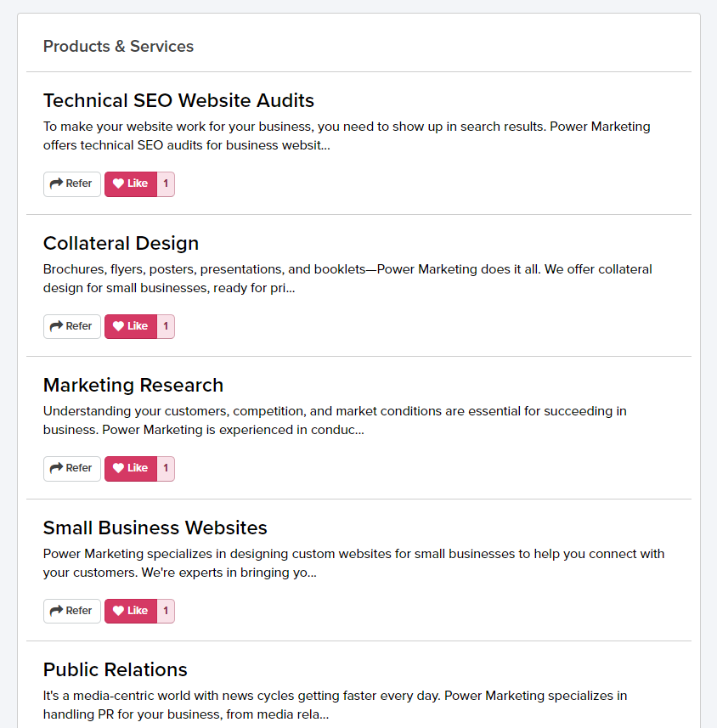Click the Like button on Small Business Websites
Viewport: 717px width, 728px height.
[x=129, y=611]
